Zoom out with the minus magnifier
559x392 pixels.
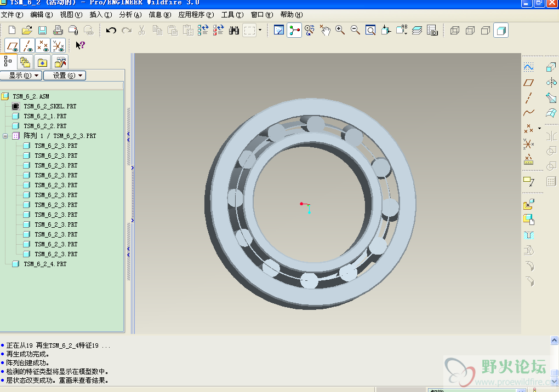[x=355, y=30]
